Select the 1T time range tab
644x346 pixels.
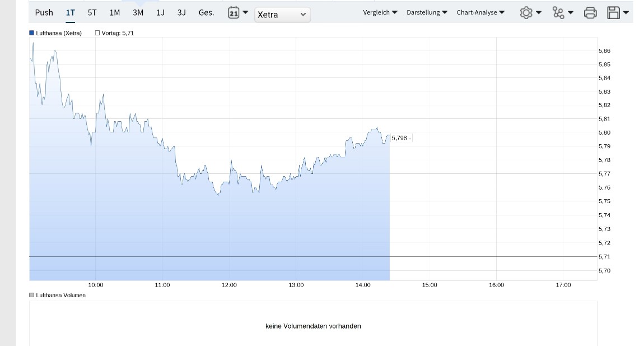(70, 12)
